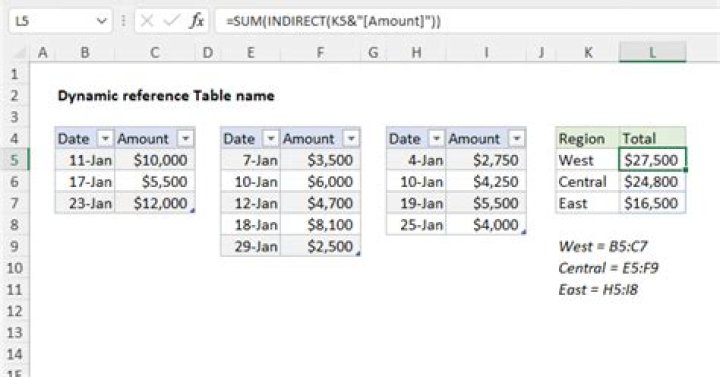This screenshot has height=377, width=720.
Task: Select row 12 header
Action: tap(15, 311)
